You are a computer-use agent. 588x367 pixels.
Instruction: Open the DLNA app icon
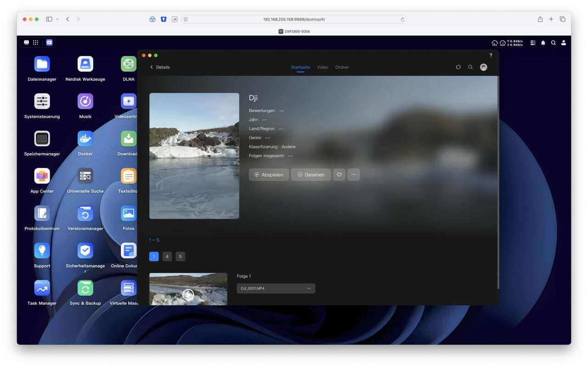pyautogui.click(x=129, y=64)
